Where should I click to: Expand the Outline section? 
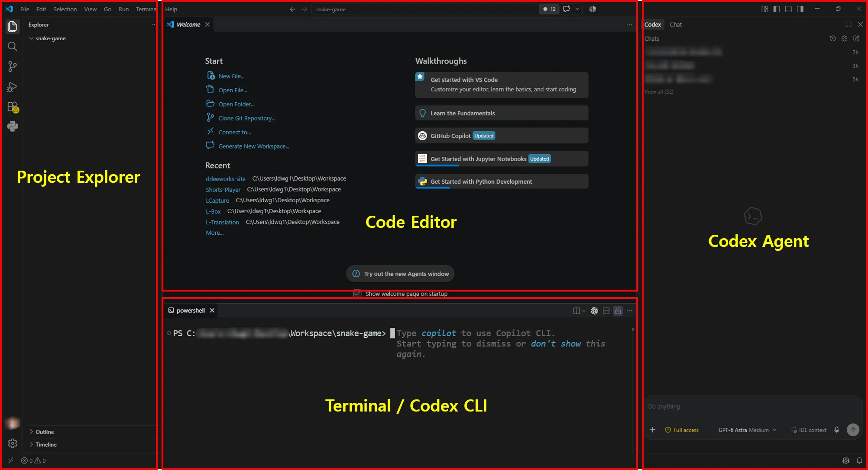[32, 432]
